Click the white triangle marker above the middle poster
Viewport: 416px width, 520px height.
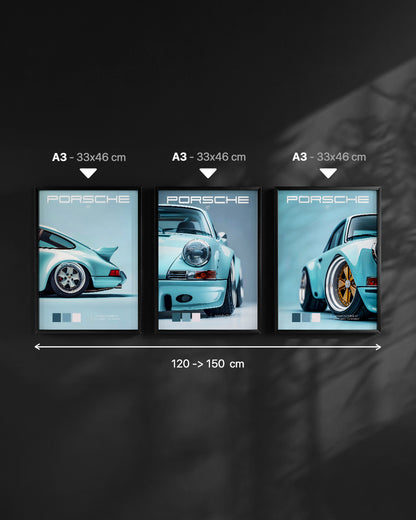tap(208, 173)
